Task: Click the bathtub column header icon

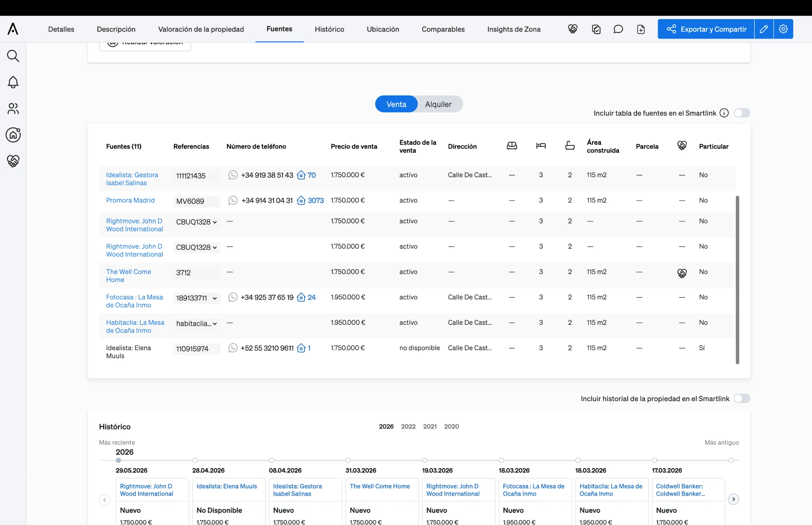Action: (x=570, y=146)
